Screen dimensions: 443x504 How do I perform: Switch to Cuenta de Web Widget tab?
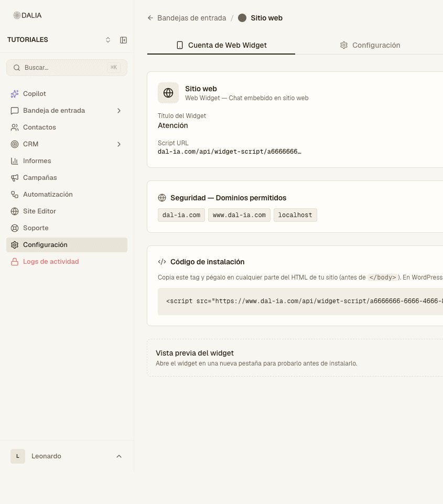point(221,45)
